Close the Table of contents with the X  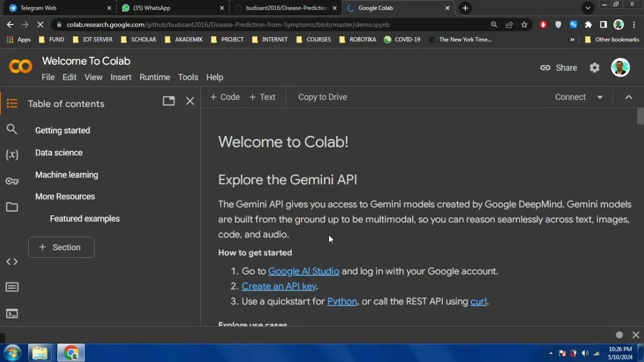(190, 101)
